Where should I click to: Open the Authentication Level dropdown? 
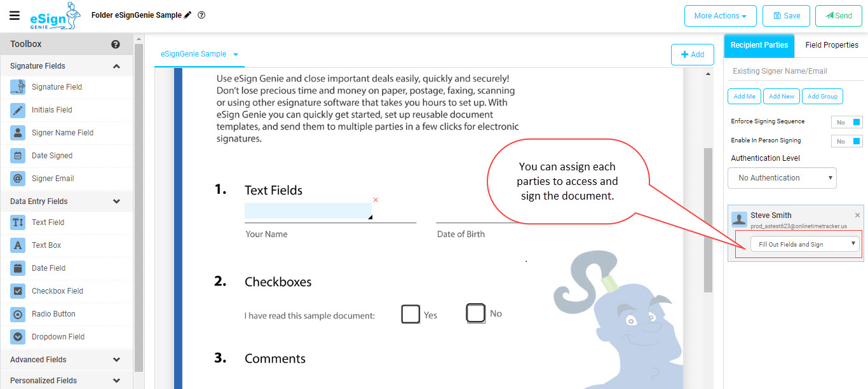pos(782,178)
